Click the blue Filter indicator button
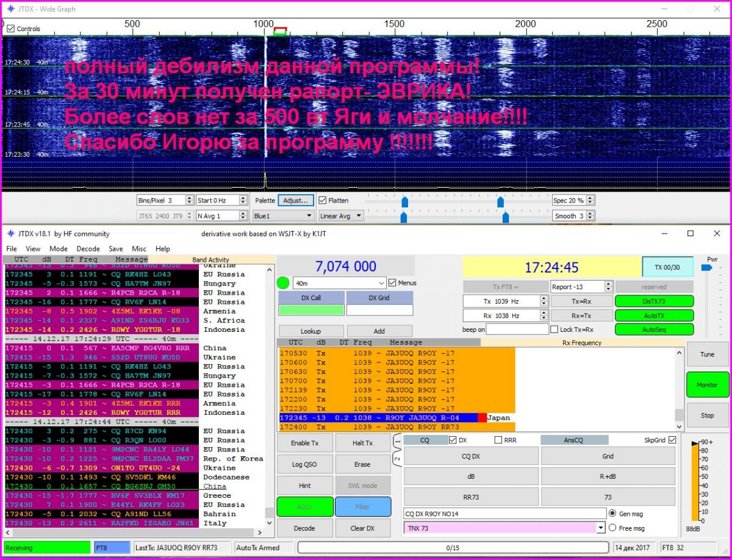732x560 pixels. click(x=362, y=507)
